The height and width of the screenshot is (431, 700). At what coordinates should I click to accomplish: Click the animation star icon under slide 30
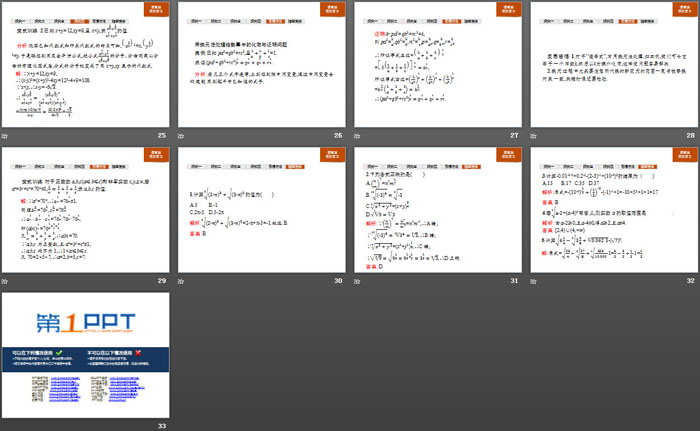181,281
